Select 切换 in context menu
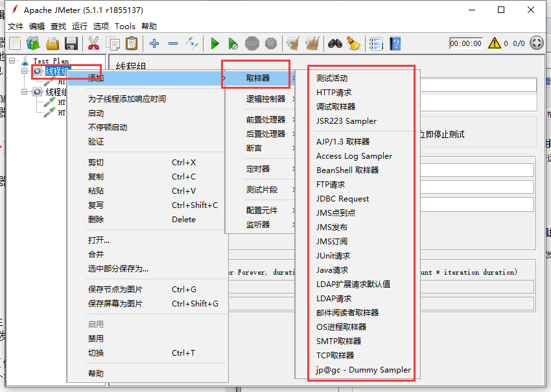The image size is (551, 392). point(147,353)
